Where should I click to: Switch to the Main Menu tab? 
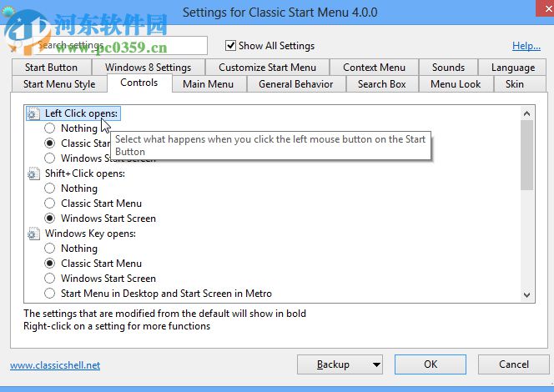click(208, 84)
